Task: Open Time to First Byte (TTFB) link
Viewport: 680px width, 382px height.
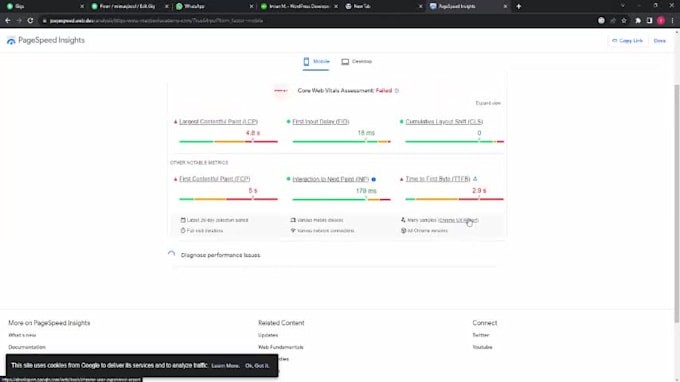Action: point(438,179)
